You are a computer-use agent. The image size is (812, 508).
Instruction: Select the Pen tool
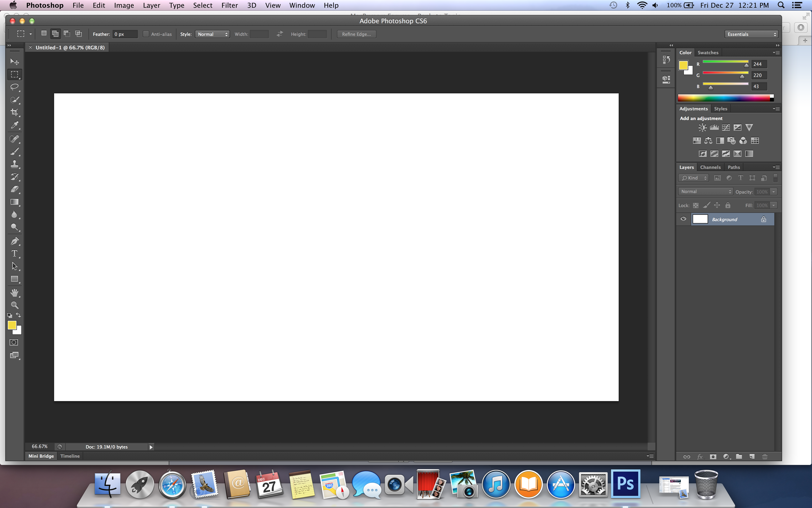pos(14,241)
